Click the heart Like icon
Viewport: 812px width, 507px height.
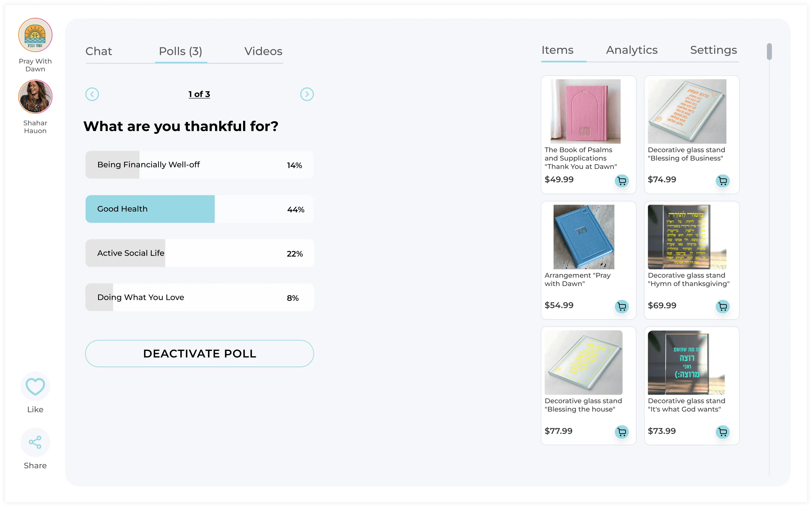pyautogui.click(x=35, y=386)
